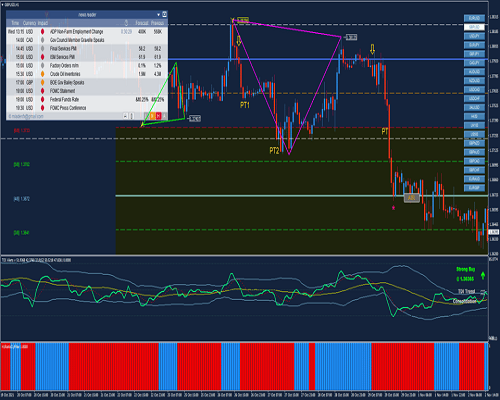Collapse the news reader panel arrow
The width and height of the screenshot is (500, 400).
pyautogui.click(x=159, y=15)
